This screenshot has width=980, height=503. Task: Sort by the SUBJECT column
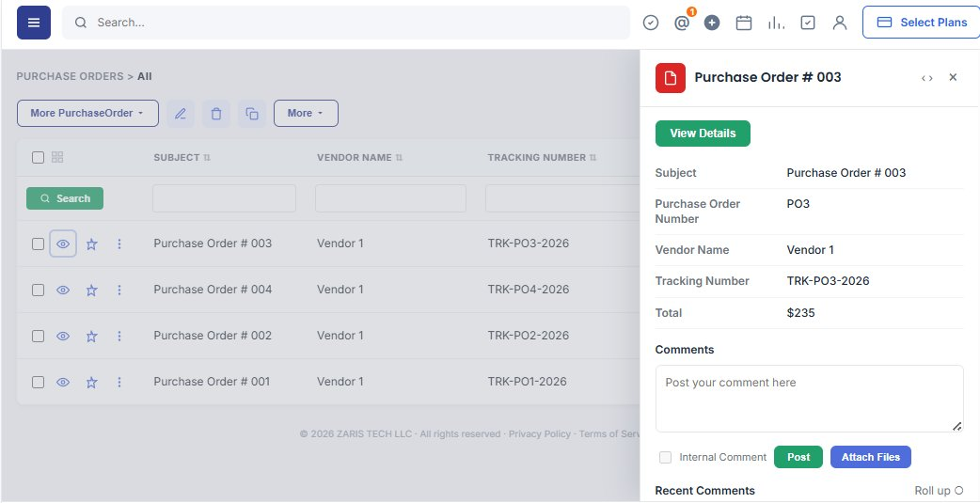pyautogui.click(x=182, y=157)
